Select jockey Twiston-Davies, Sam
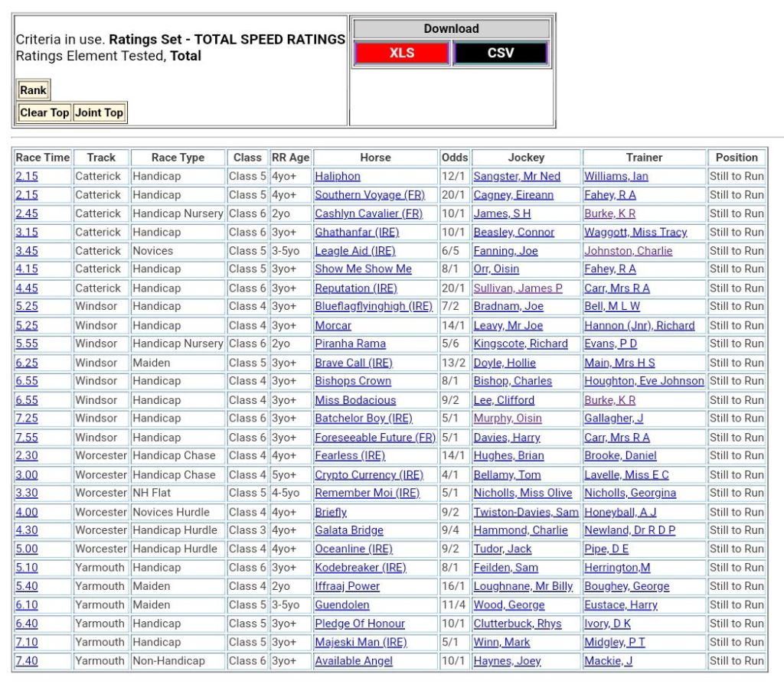The image size is (784, 684). click(x=526, y=512)
